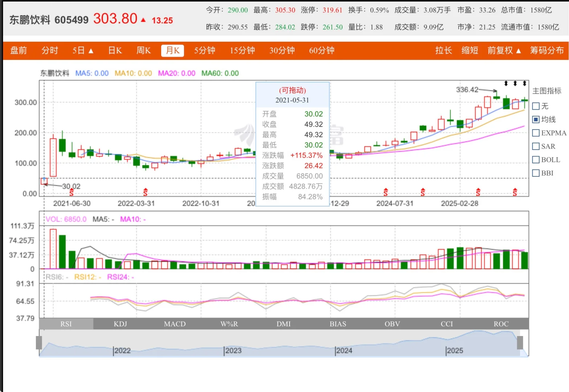This screenshot has width=569, height=392.
Task: Click the 2023 marker on timeline overview
Action: click(233, 351)
